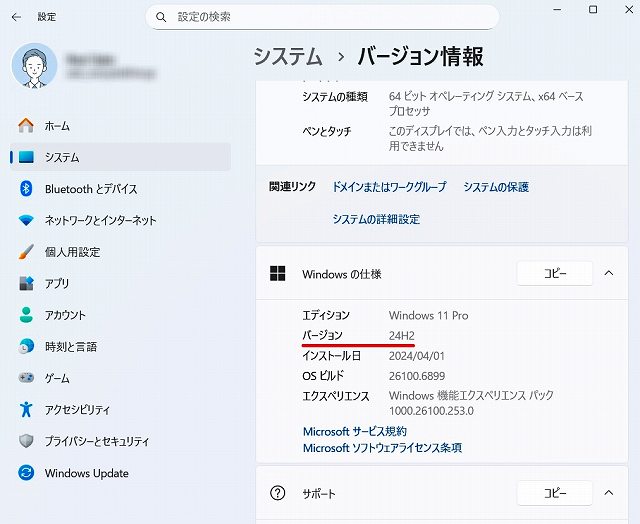
Task: Open Windows Update in the sidebar
Action: (x=86, y=473)
